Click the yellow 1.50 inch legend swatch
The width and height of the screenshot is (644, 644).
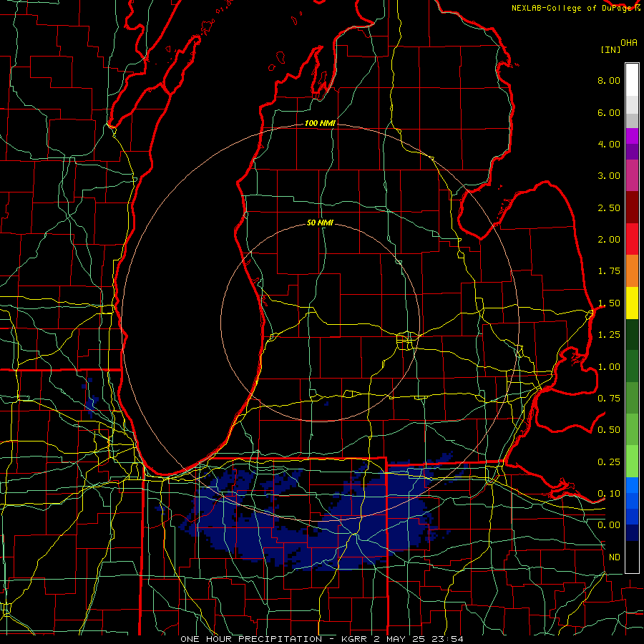[632, 303]
